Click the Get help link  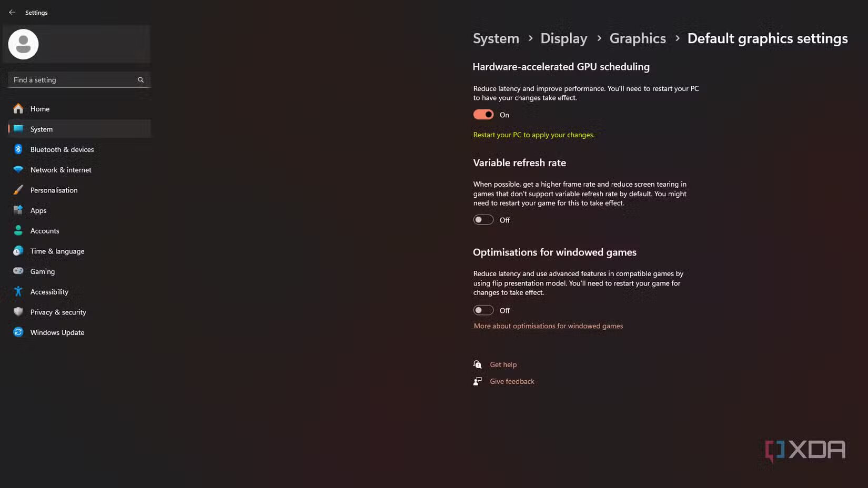503,364
